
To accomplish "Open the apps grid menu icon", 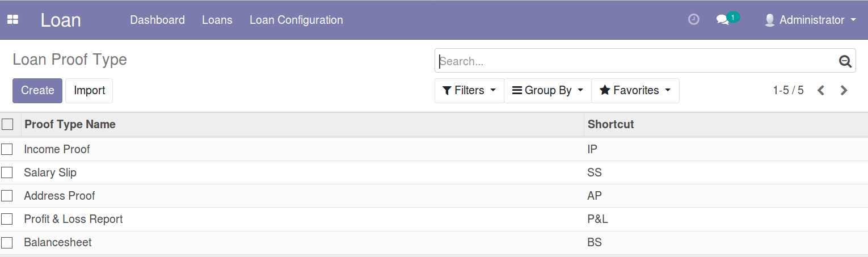I will click(x=12, y=20).
